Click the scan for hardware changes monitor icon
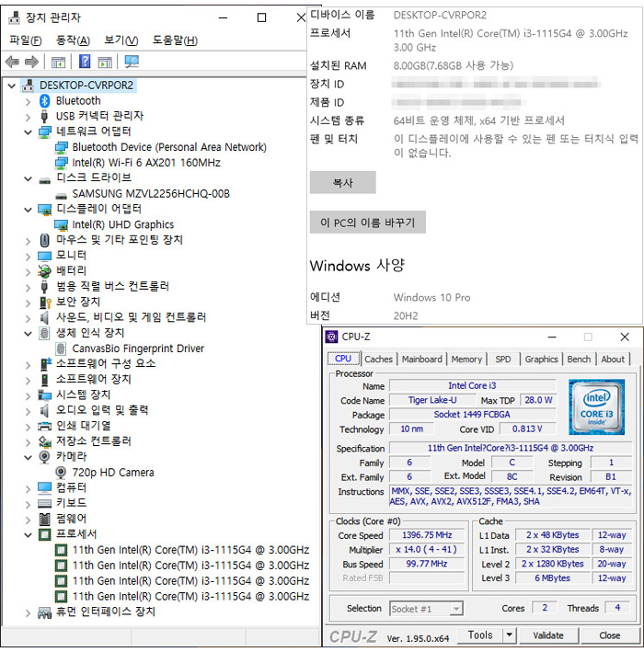The height and width of the screenshot is (652, 644). 132,62
